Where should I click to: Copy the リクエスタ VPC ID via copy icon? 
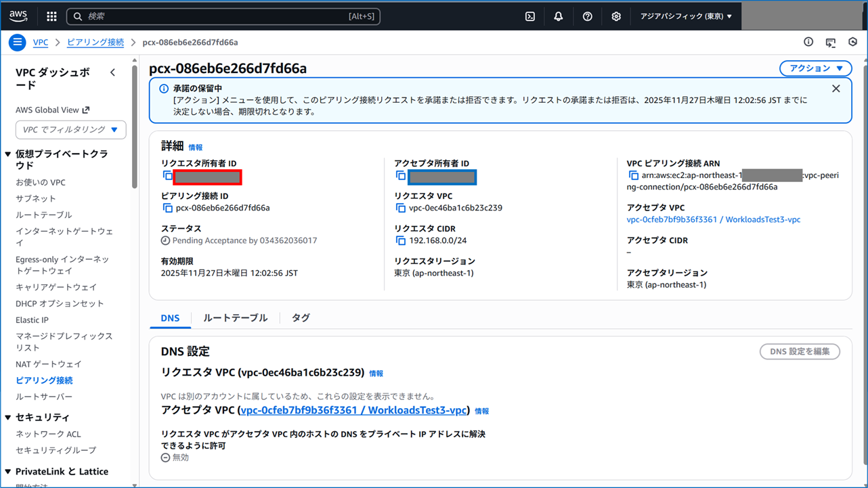coord(399,208)
